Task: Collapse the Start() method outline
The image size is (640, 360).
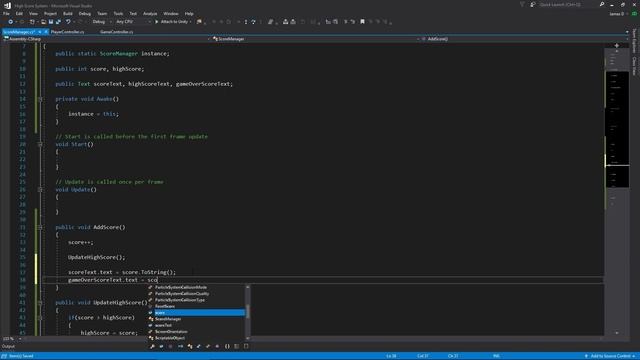Action: pyautogui.click(x=40, y=144)
